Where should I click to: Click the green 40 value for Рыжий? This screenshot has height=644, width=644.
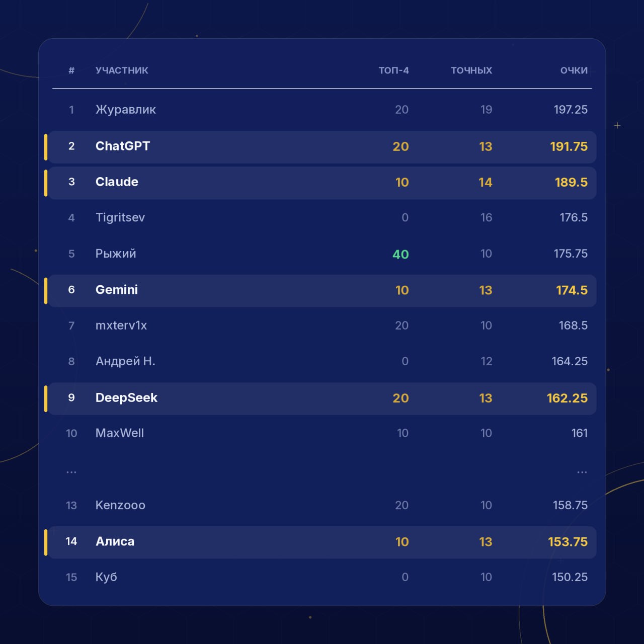tap(400, 254)
